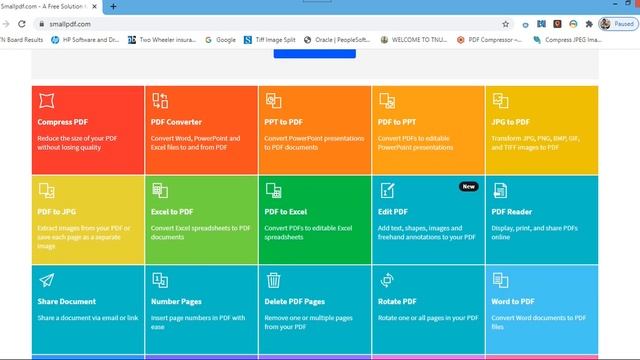The height and width of the screenshot is (360, 640).
Task: Open the Edit PDF title link
Action: coord(392,212)
